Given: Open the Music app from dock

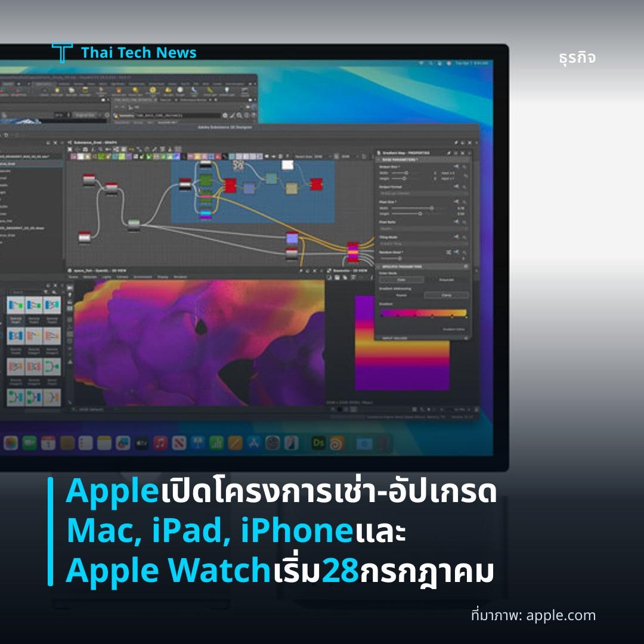Looking at the screenshot, I should (160, 442).
